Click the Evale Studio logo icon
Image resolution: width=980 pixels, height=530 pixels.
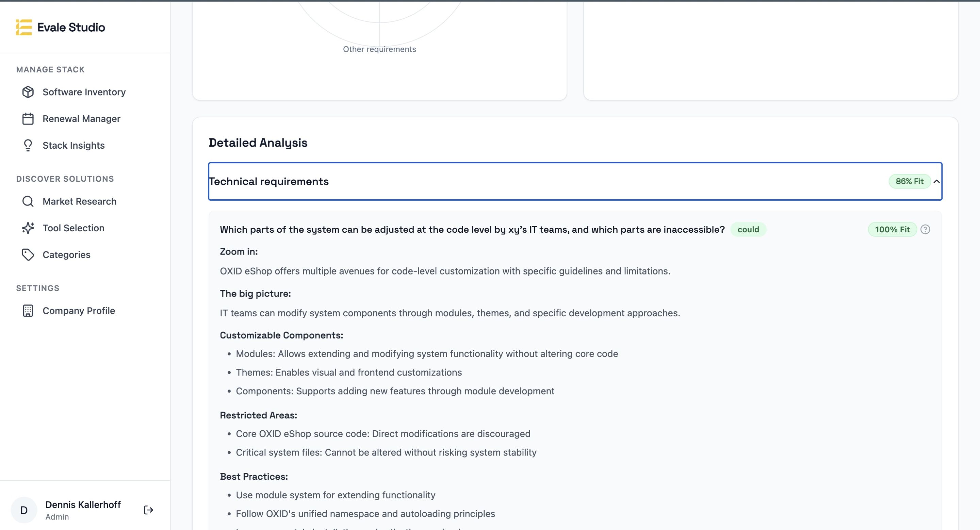[23, 27]
